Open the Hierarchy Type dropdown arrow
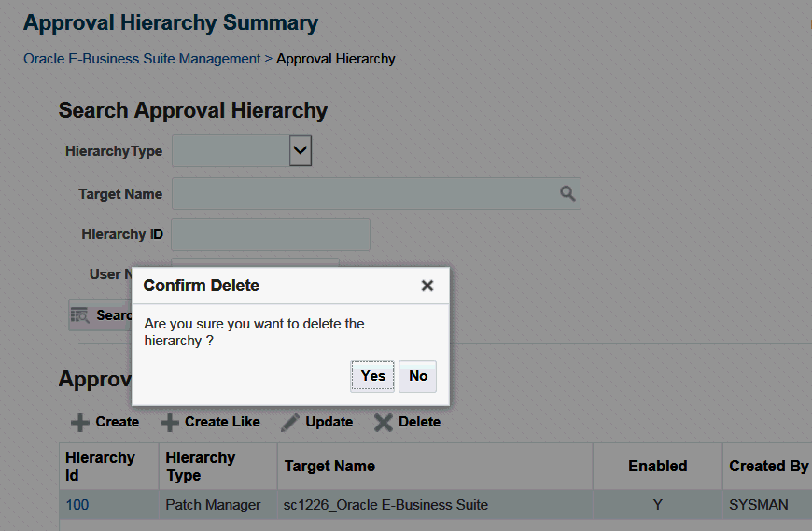 301,151
